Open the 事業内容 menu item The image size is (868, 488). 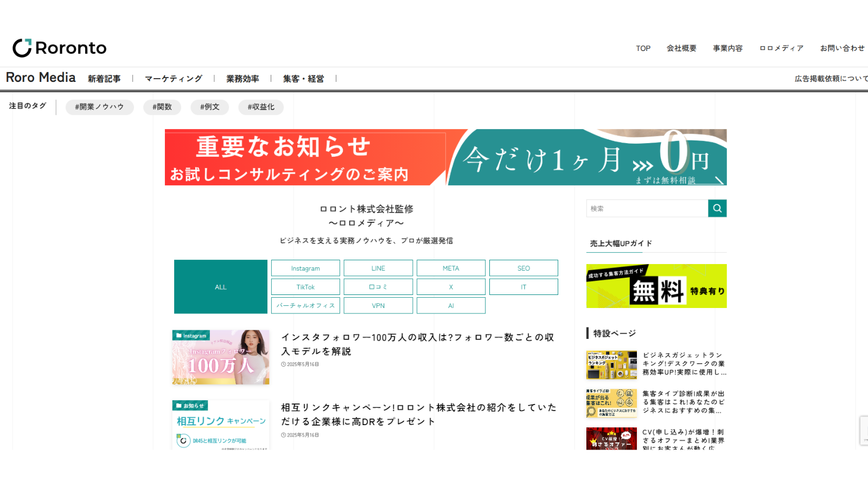727,48
